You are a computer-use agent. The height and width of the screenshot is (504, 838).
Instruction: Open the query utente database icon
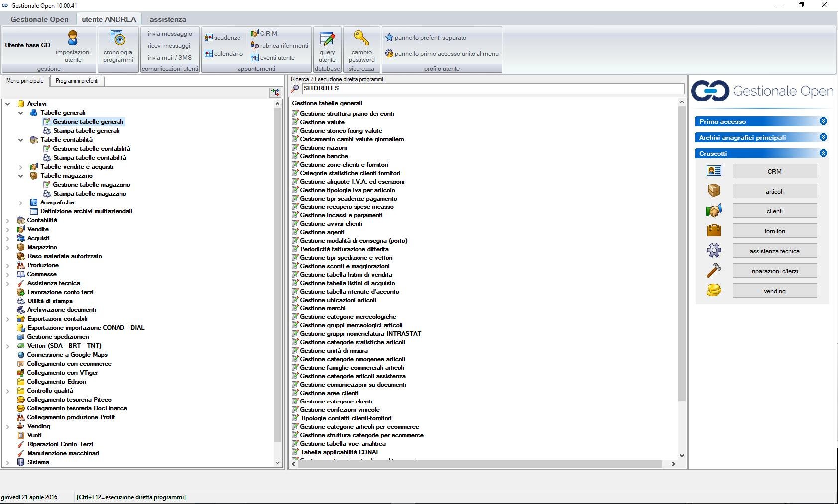327,38
